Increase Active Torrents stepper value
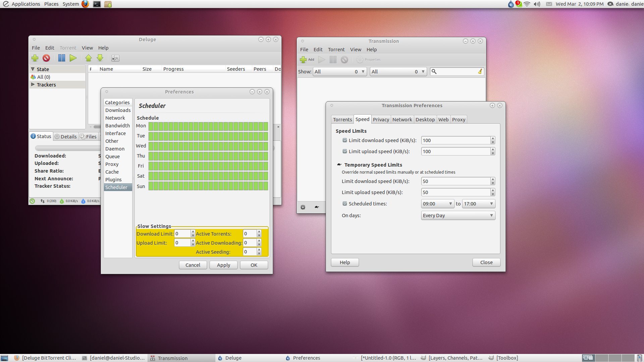644x362 pixels. coord(259,232)
